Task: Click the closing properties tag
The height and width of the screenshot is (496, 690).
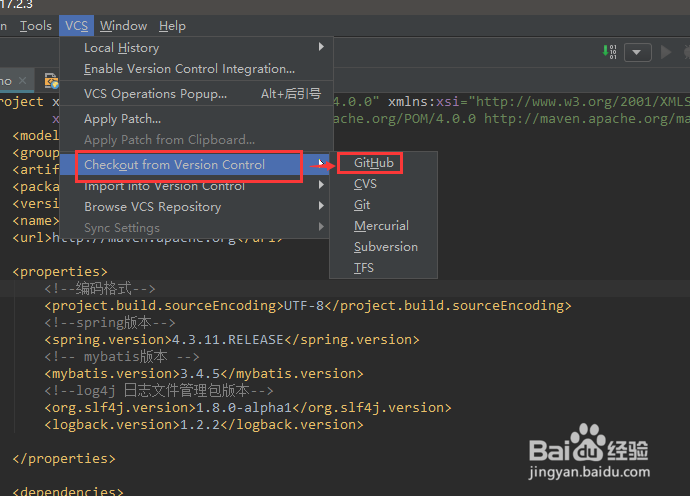Action: coord(64,459)
